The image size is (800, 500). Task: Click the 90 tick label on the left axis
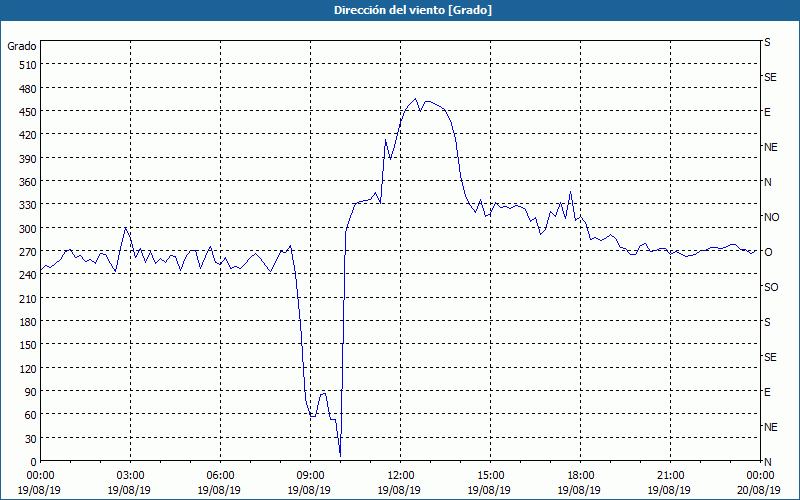point(31,392)
